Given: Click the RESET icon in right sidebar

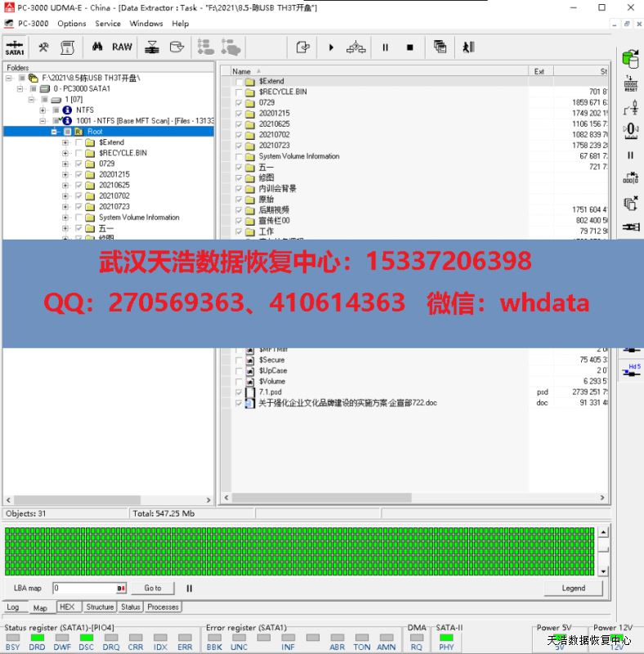Looking at the screenshot, I should 630,83.
